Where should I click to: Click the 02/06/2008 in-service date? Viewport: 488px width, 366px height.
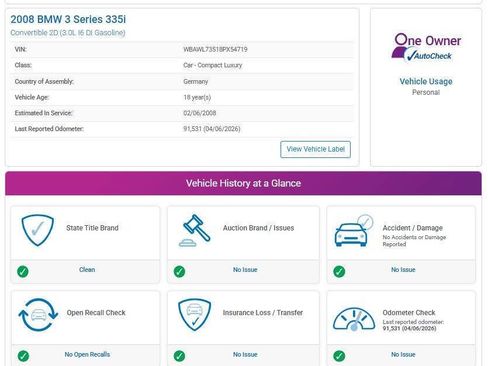200,113
